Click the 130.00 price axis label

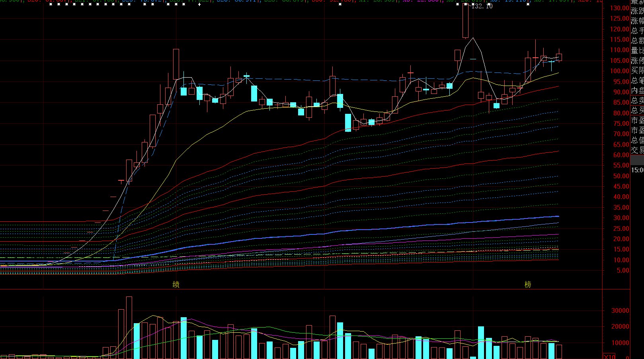point(620,8)
